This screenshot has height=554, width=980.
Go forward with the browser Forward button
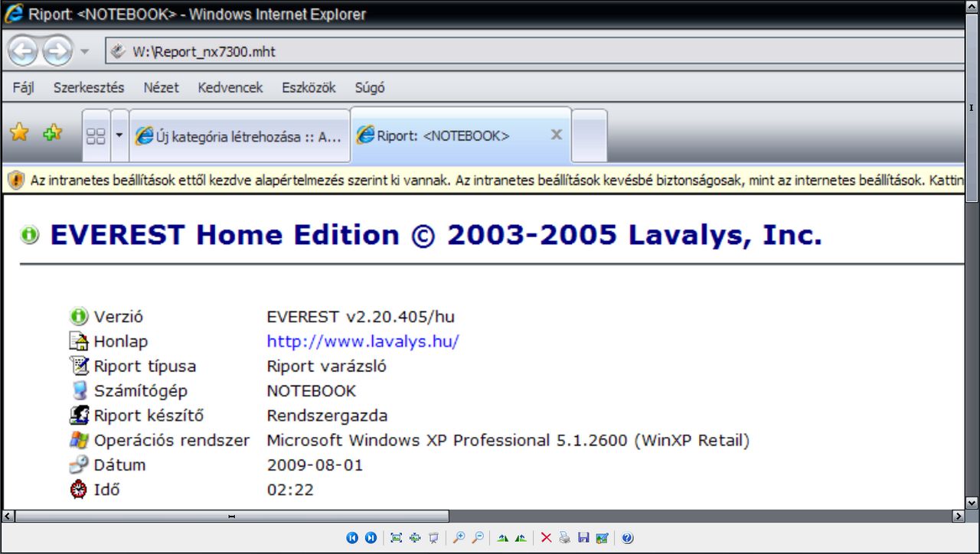[x=57, y=52]
